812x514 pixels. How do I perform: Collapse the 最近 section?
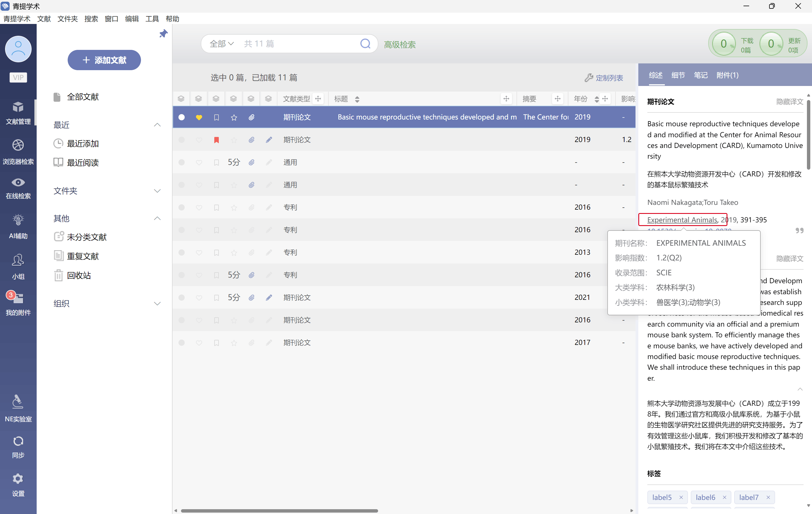coord(157,125)
